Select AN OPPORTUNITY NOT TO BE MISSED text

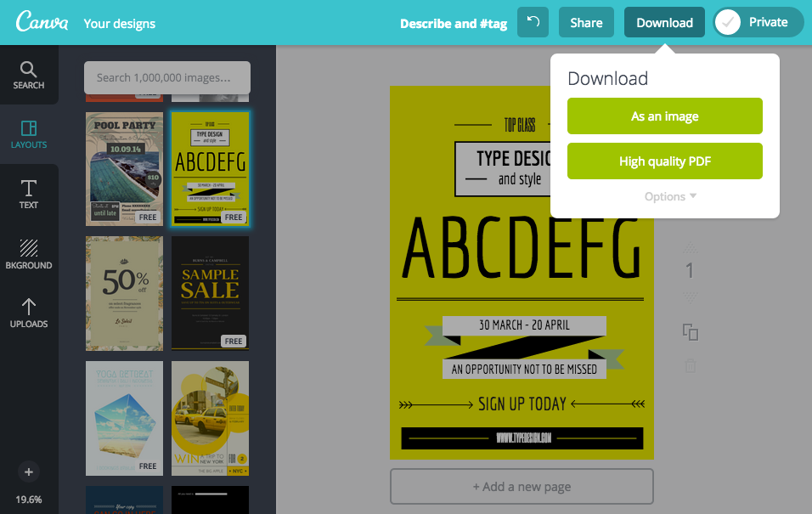tap(524, 370)
